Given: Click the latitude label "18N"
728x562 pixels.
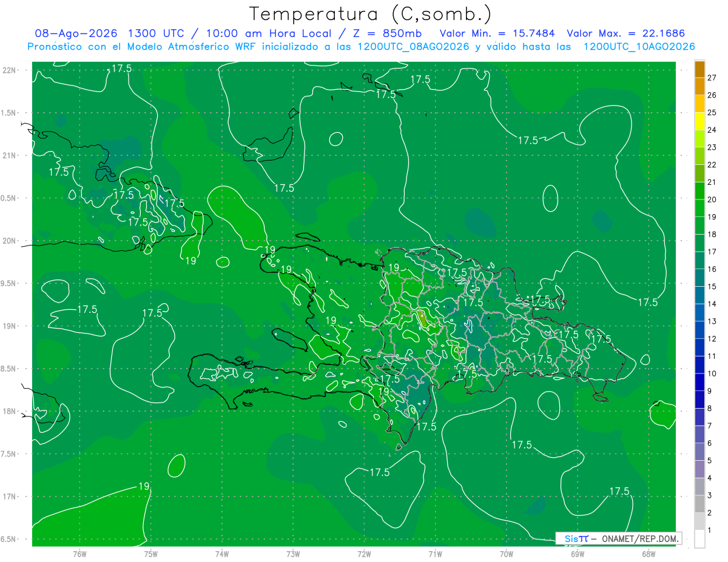Looking at the screenshot, I should click(x=9, y=412).
